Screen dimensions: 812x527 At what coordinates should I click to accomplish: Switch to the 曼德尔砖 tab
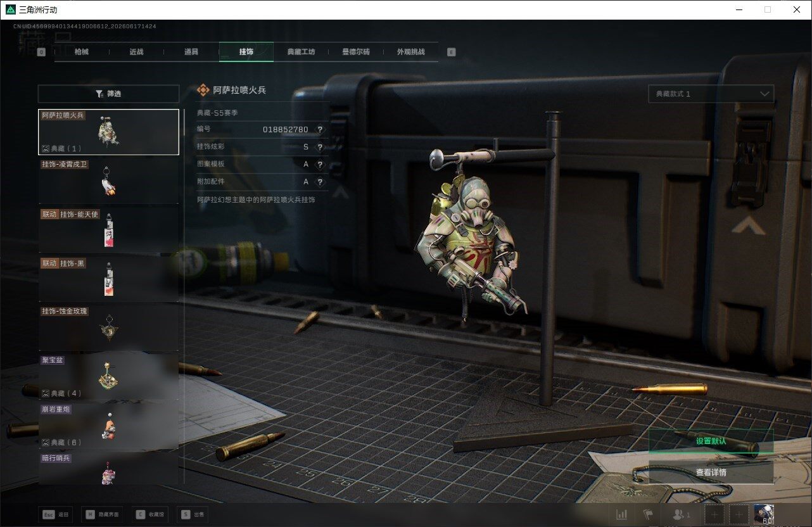[x=356, y=52]
